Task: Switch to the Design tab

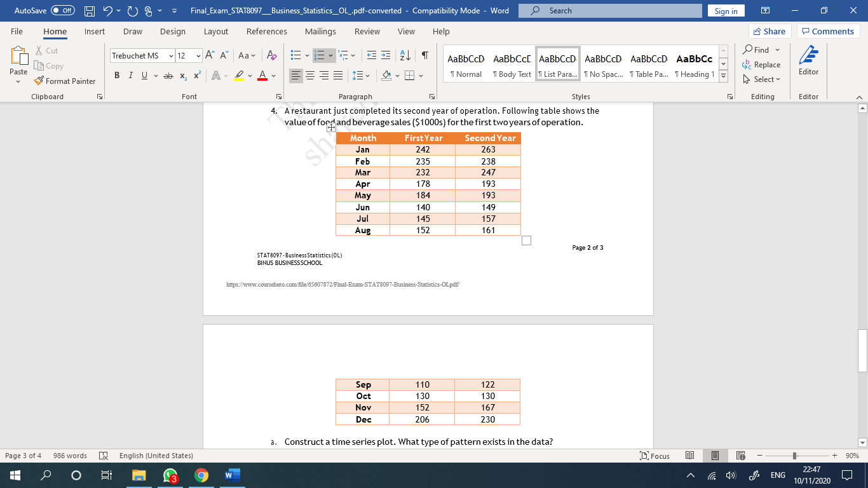Action: tap(173, 31)
